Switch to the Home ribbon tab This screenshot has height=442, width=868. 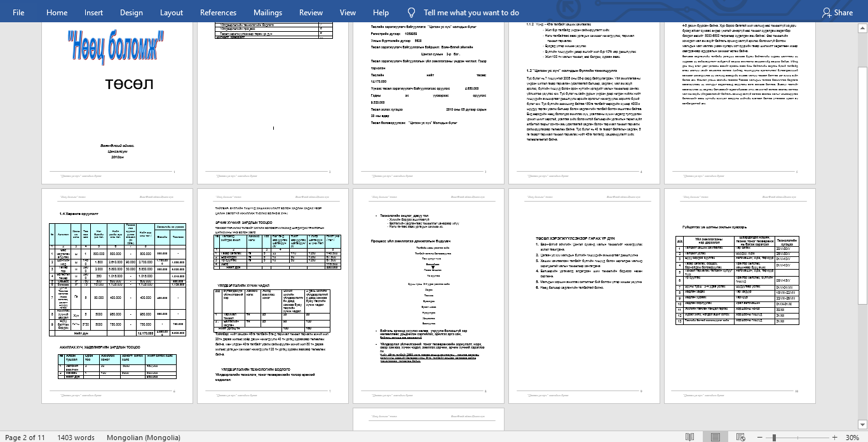[x=57, y=12]
